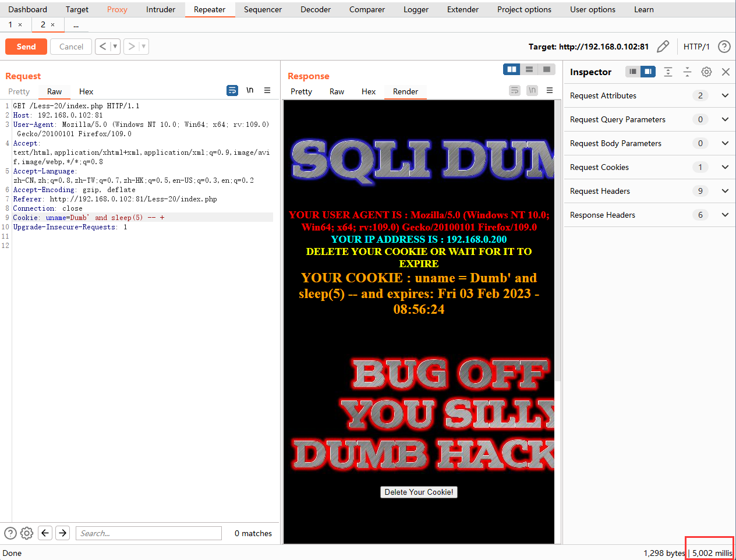Show Request in Pretty view
The height and width of the screenshot is (560, 736).
point(19,91)
